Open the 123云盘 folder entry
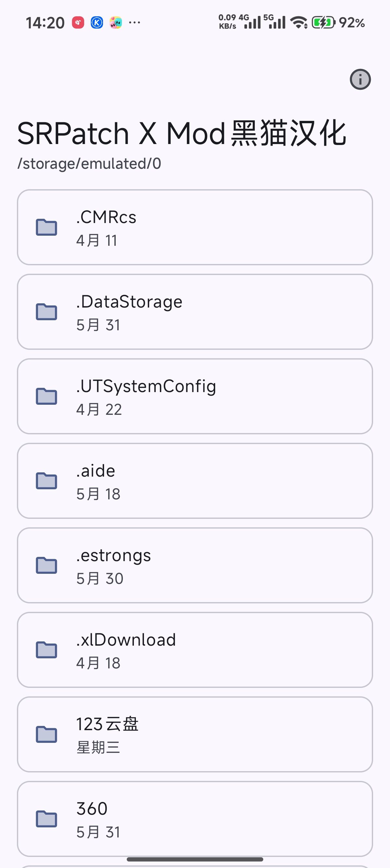 pos(195,735)
